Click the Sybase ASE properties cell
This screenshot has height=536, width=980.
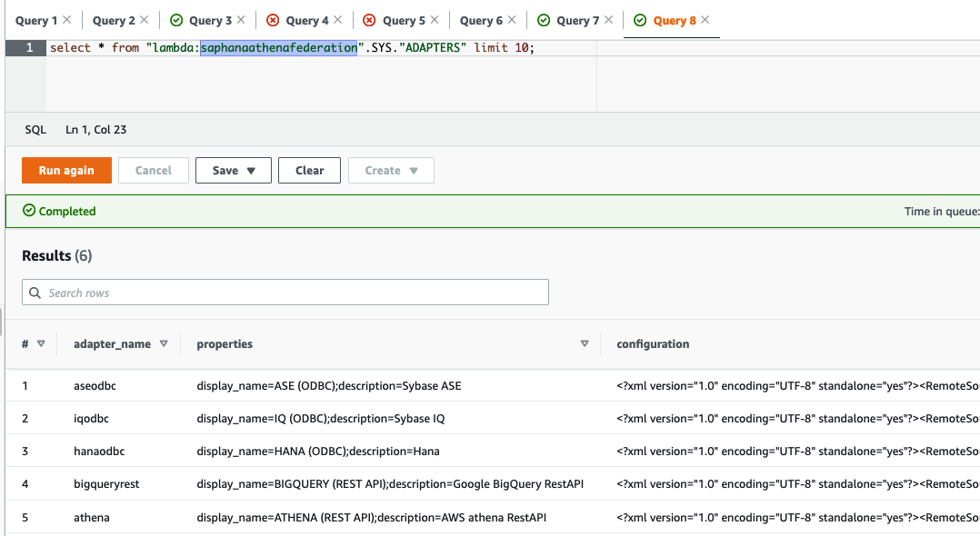[x=329, y=386]
